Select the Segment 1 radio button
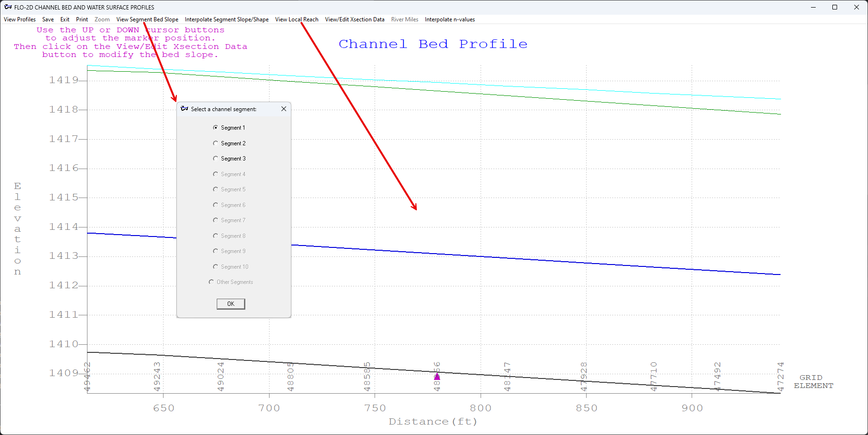 (x=216, y=128)
